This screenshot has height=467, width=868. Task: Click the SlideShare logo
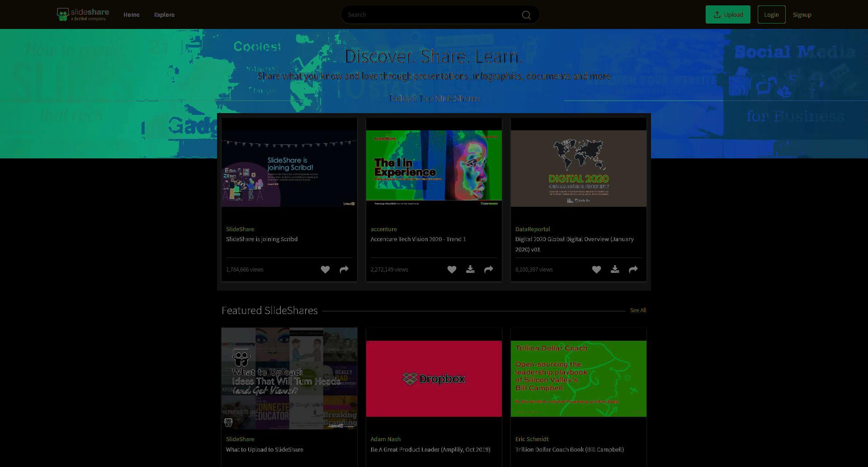pyautogui.click(x=83, y=14)
